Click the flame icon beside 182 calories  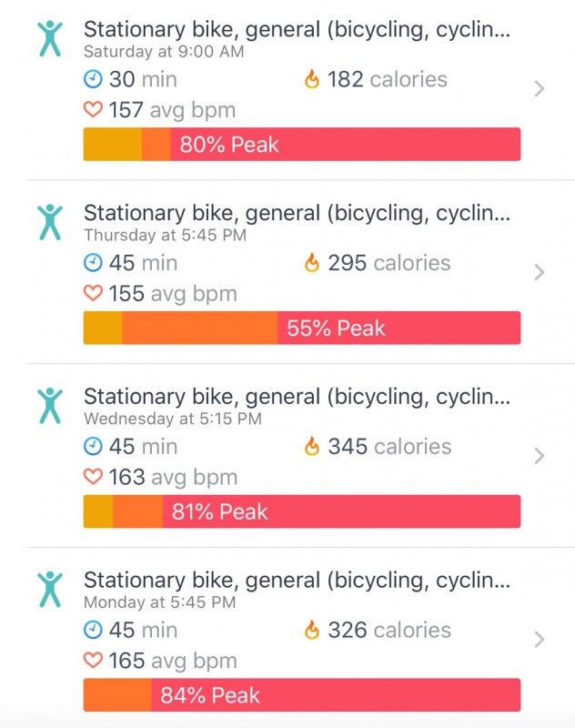point(312,80)
